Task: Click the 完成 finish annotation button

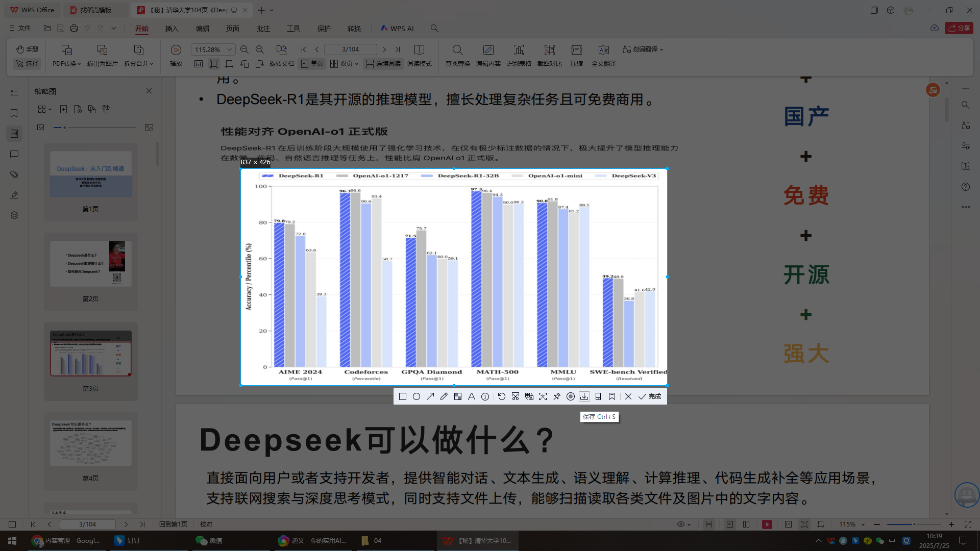Action: (649, 396)
